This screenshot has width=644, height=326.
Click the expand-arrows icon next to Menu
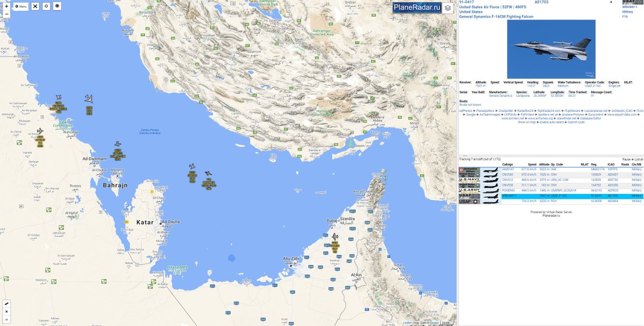(35, 6)
